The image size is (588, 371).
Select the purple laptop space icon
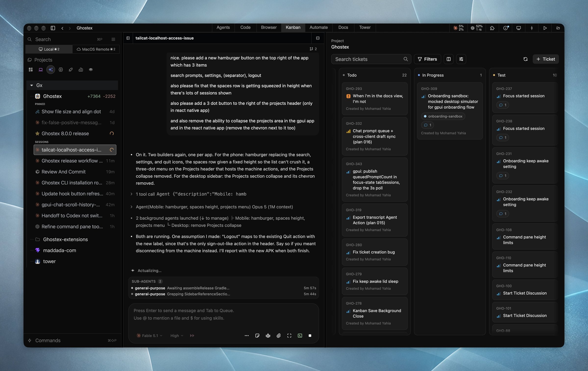point(41,70)
